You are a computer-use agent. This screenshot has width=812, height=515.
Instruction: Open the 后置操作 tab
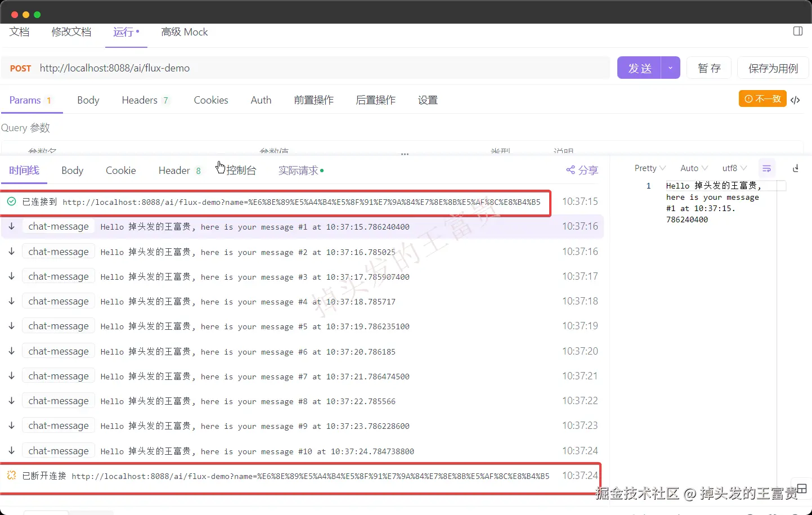click(x=376, y=100)
